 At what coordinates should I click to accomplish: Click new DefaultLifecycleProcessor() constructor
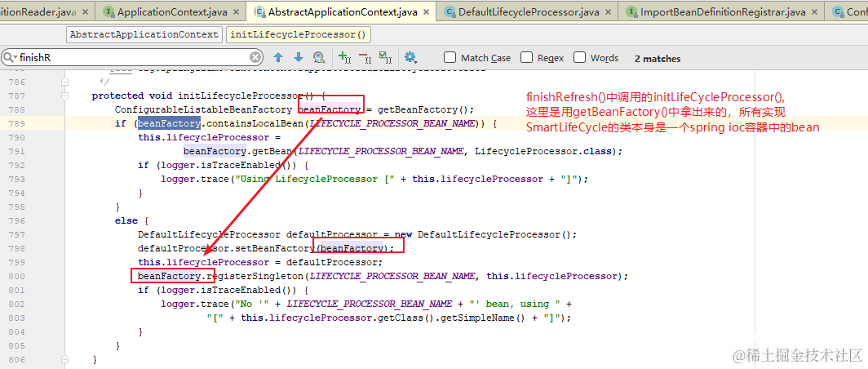point(481,234)
